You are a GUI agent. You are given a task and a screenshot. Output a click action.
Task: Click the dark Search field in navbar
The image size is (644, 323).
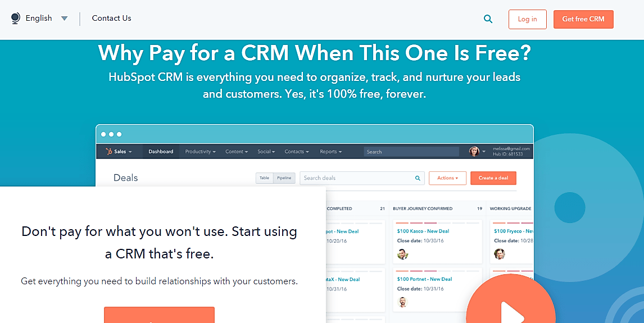coord(411,152)
